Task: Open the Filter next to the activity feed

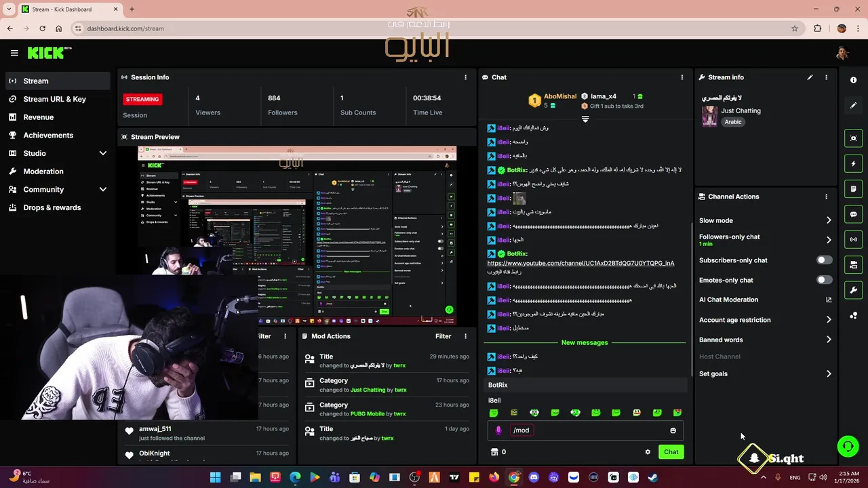Action: 264,336
